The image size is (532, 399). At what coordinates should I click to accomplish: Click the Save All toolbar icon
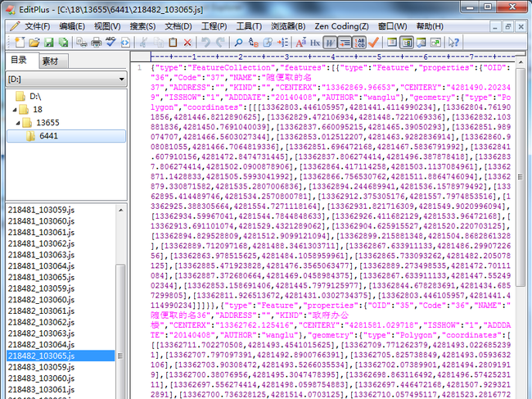tap(64, 43)
